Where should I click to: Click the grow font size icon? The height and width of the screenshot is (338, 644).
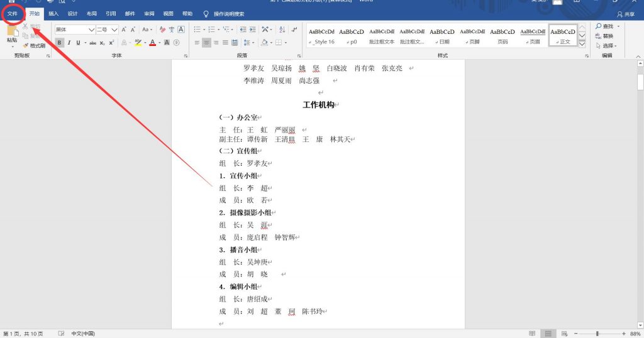tap(124, 30)
